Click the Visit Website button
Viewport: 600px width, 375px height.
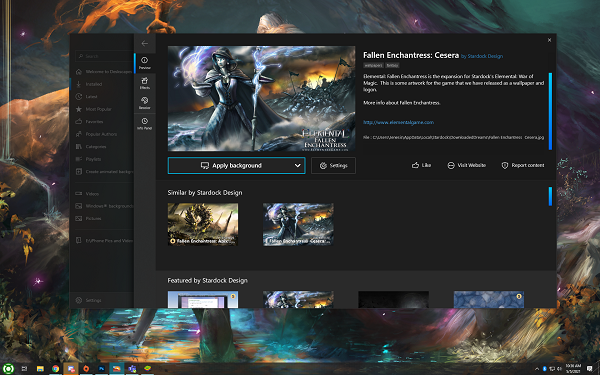[466, 165]
